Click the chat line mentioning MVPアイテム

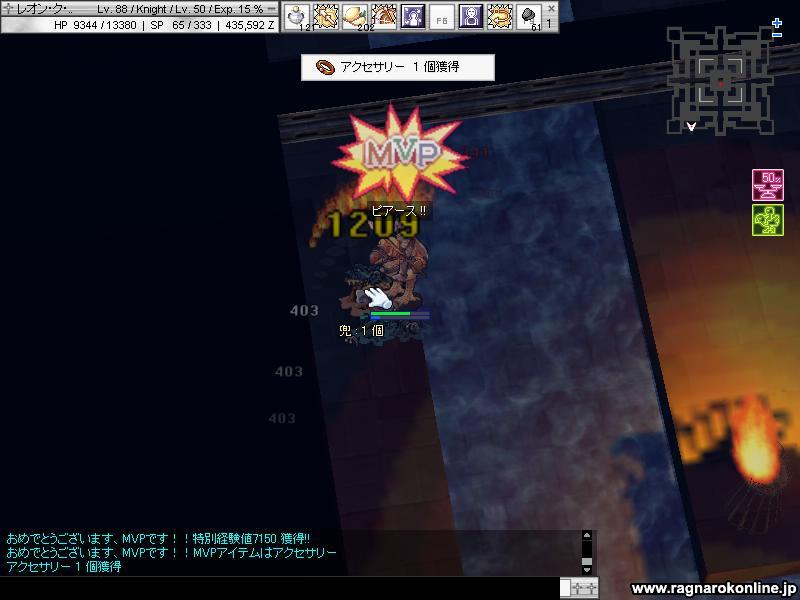171,553
